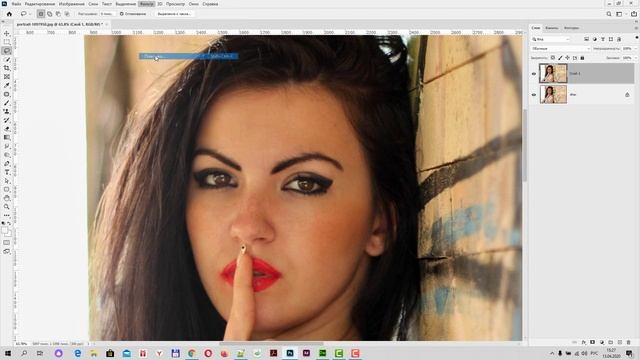The image size is (640, 360).
Task: Select the Brush tool
Action: click(x=7, y=103)
